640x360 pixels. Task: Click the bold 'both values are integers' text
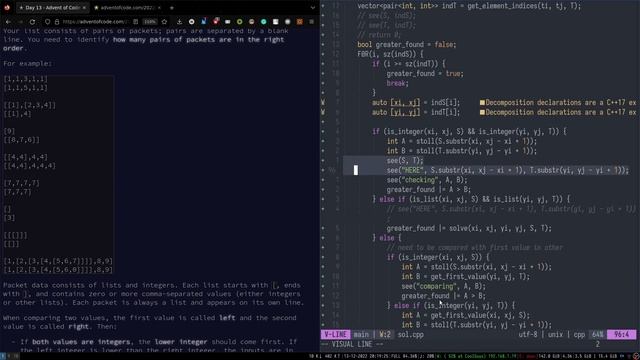82,342
